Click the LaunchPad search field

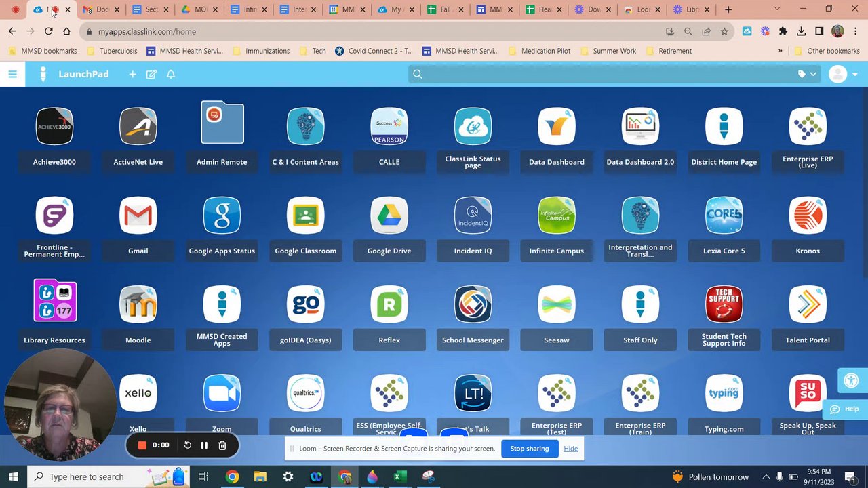[x=604, y=74]
